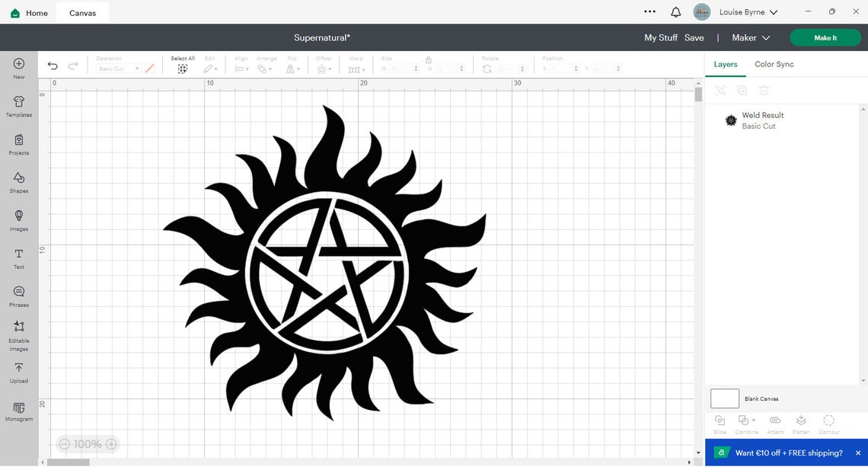The height and width of the screenshot is (467, 868).
Task: Click the Make It button
Action: [825, 37]
